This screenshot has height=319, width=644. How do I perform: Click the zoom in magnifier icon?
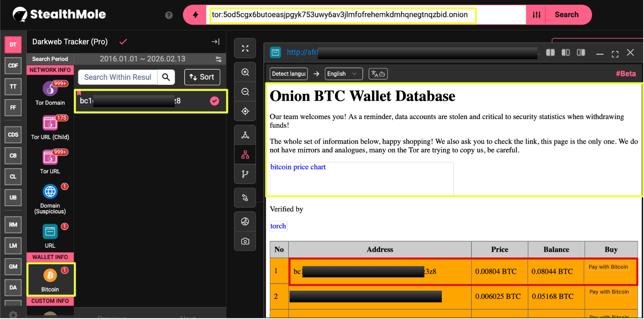(245, 72)
